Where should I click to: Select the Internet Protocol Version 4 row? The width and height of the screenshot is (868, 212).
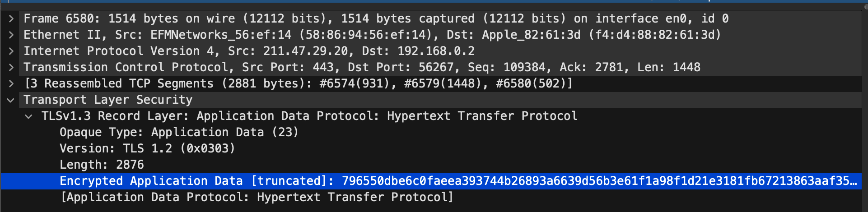248,51
